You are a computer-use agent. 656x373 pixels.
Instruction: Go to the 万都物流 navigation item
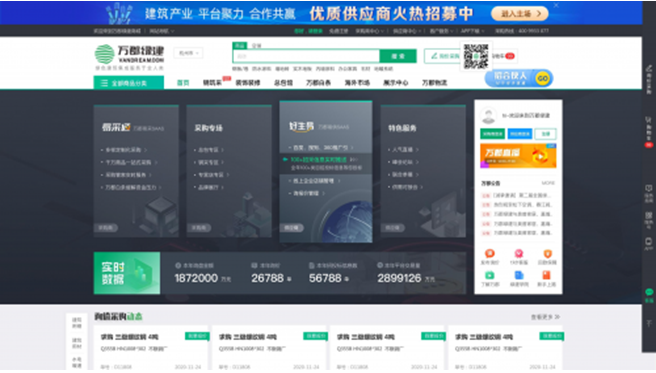point(434,83)
